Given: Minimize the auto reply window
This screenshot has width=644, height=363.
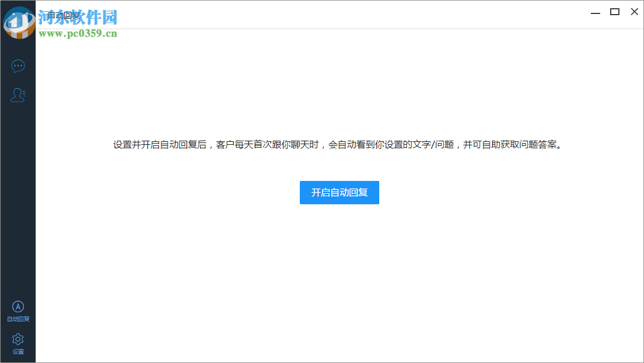Looking at the screenshot, I should [x=594, y=12].
